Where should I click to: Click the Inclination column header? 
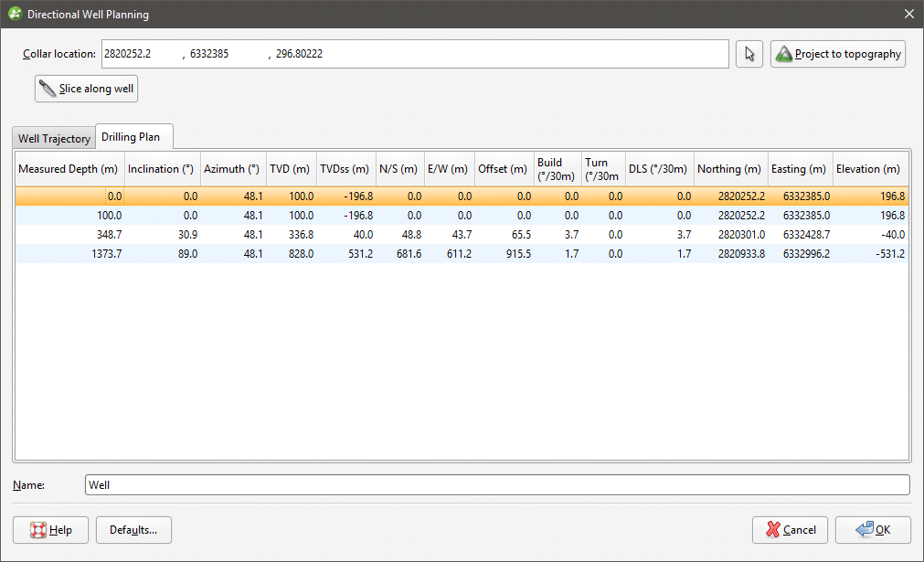pos(161,169)
